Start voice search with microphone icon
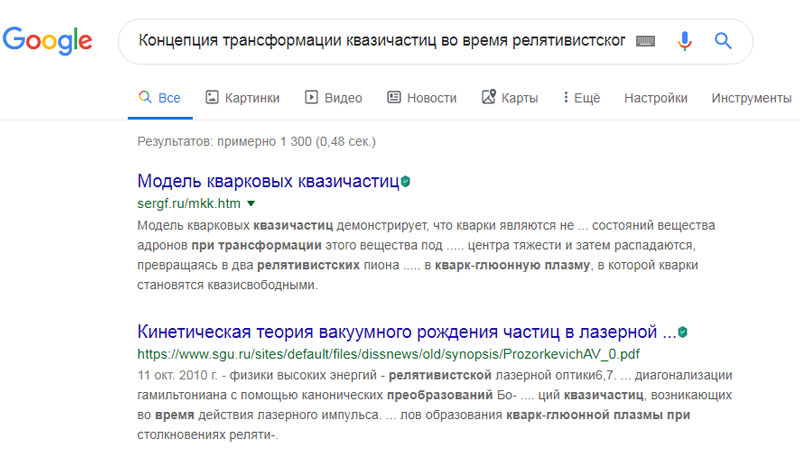Viewport: 800px width, 471px height. (685, 41)
